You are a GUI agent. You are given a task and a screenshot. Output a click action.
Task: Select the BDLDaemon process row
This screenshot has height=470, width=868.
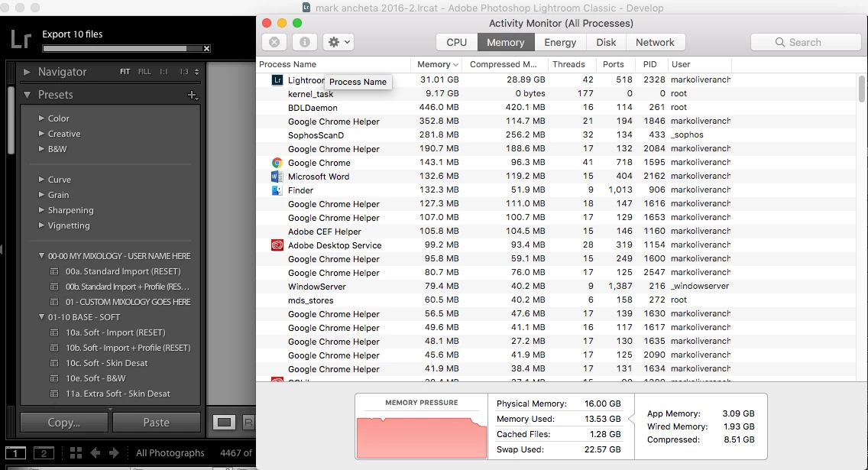pos(556,108)
